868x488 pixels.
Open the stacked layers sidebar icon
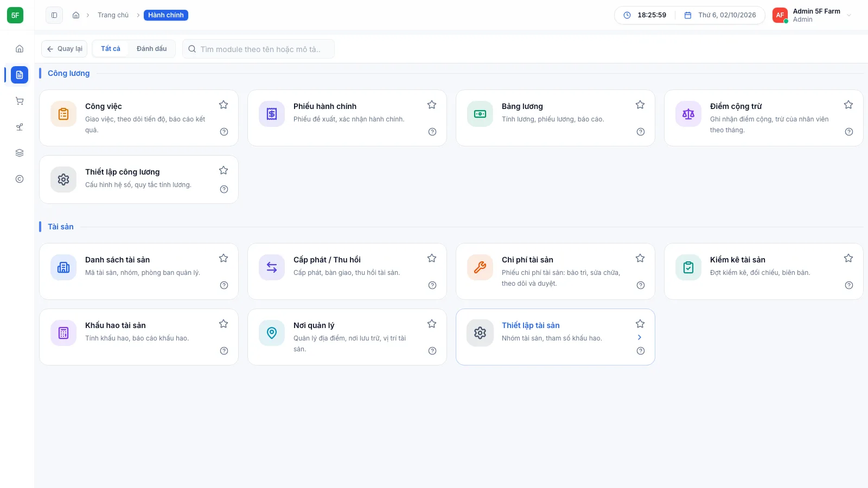click(x=20, y=153)
